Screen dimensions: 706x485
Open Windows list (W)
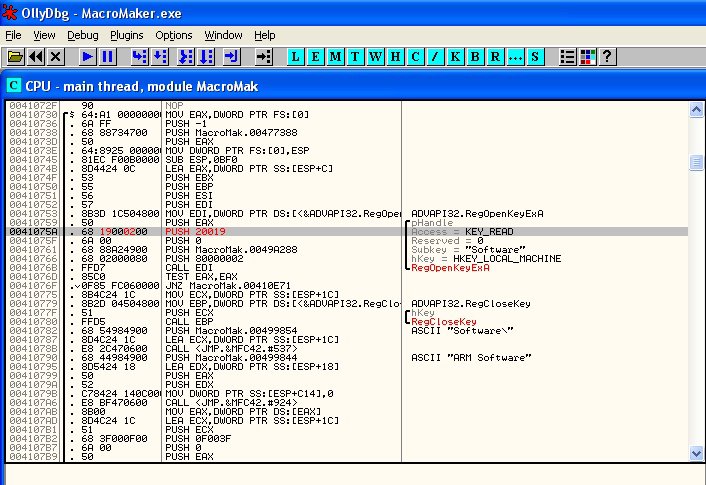(x=376, y=57)
